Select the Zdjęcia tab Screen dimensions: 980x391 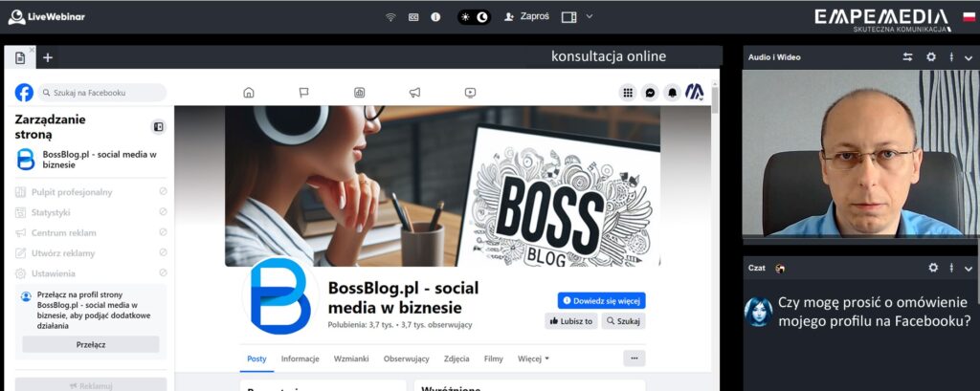(457, 358)
